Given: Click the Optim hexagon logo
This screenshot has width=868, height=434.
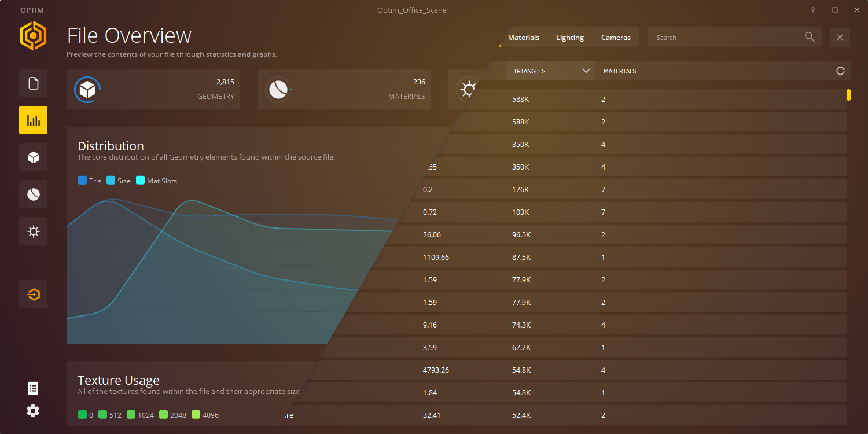Looking at the screenshot, I should [33, 36].
